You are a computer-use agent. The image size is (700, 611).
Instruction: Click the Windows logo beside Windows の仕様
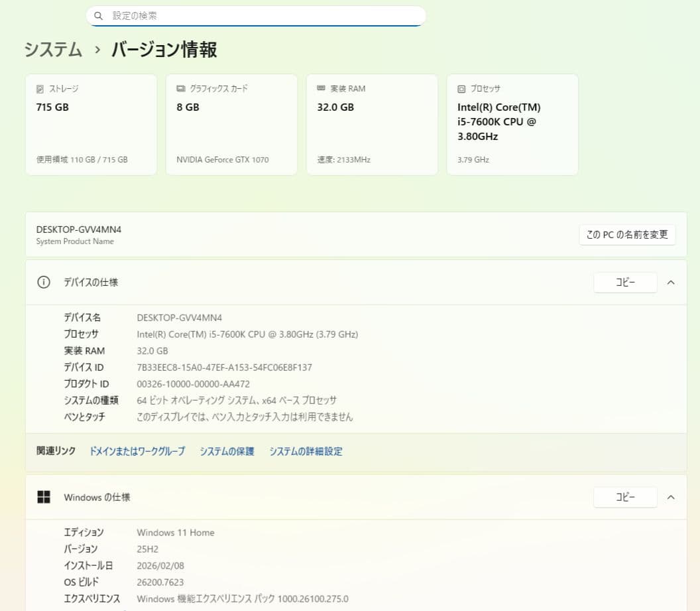[x=43, y=497]
